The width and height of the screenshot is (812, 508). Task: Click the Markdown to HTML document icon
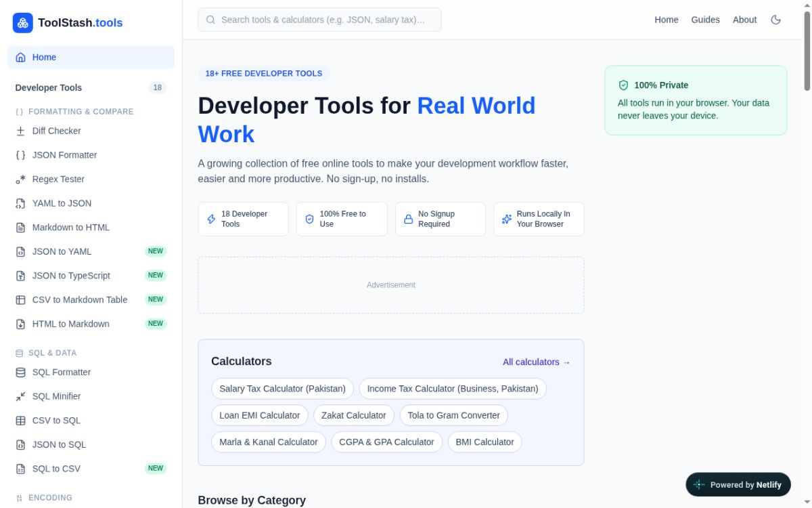[20, 228]
